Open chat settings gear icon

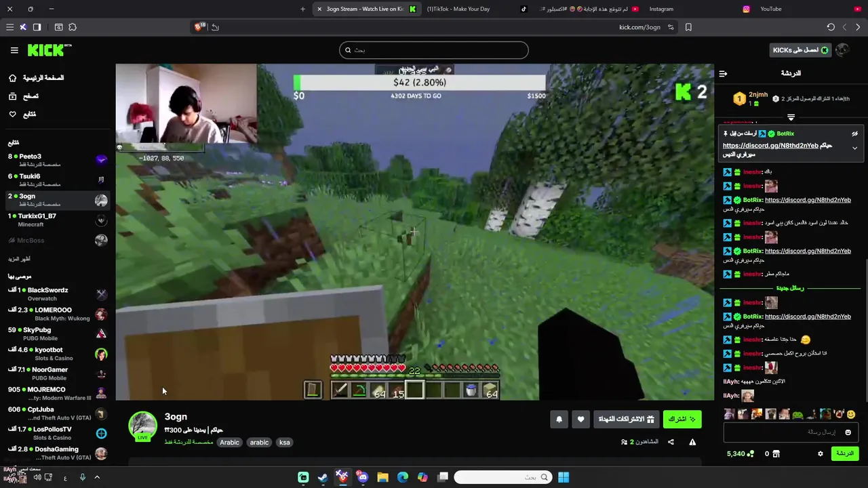click(x=820, y=453)
